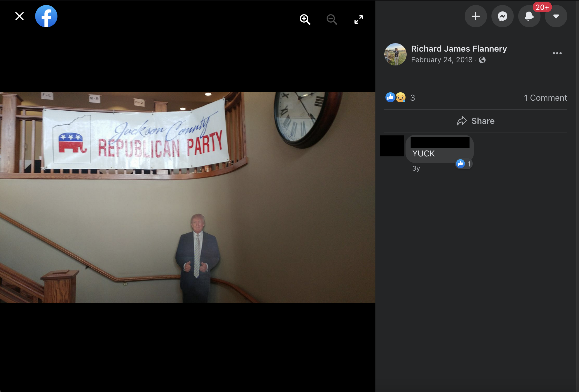The image size is (579, 392).
Task: Open the Create plus menu
Action: 476,16
